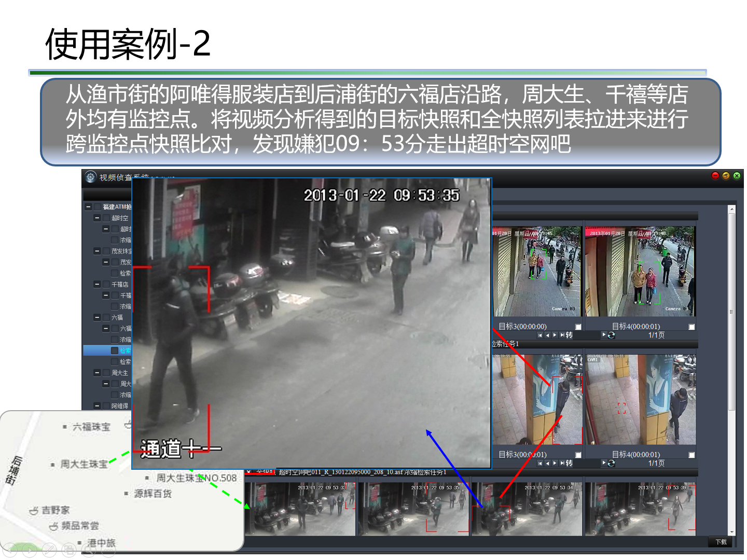This screenshot has width=747, height=560.
Task: Collapse the 福建ATM抢 root tree node
Action: point(88,207)
